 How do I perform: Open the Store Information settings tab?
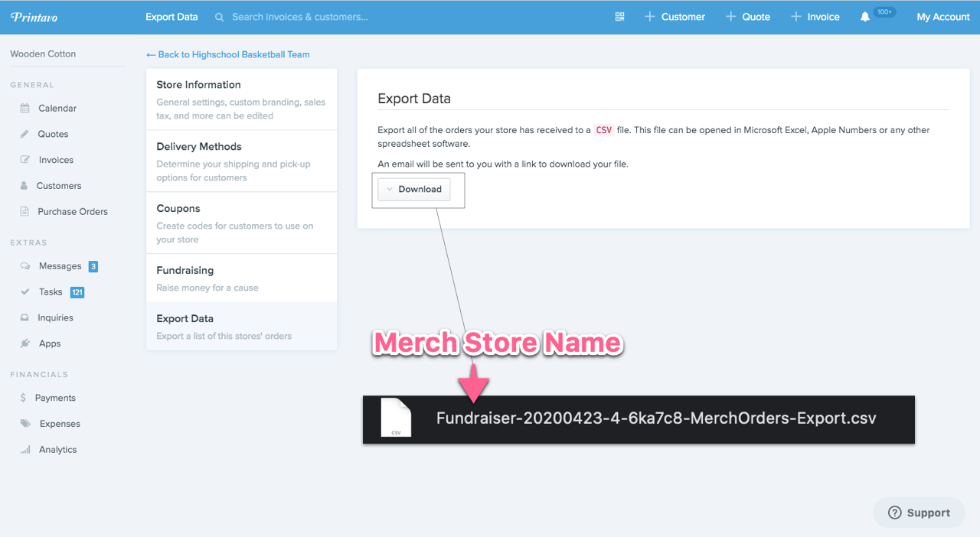click(241, 99)
